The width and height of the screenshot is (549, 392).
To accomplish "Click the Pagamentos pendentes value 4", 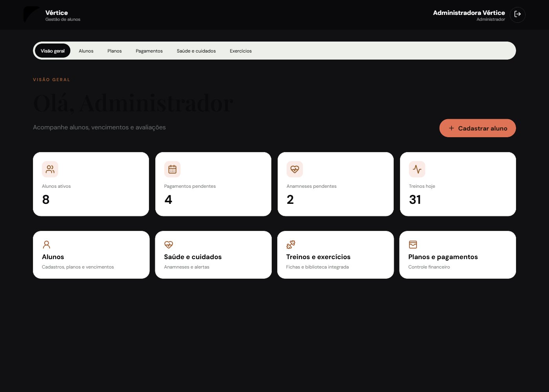I will (x=168, y=200).
